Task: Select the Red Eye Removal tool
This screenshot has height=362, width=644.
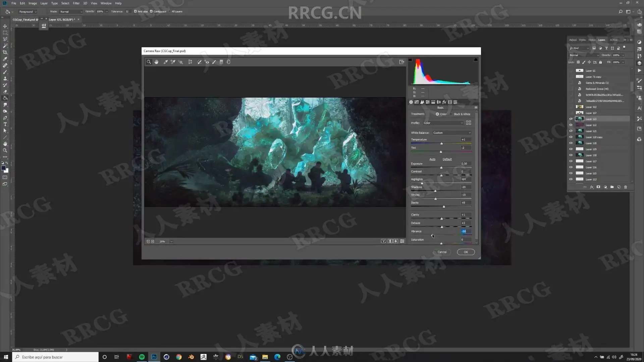Action: [207, 62]
